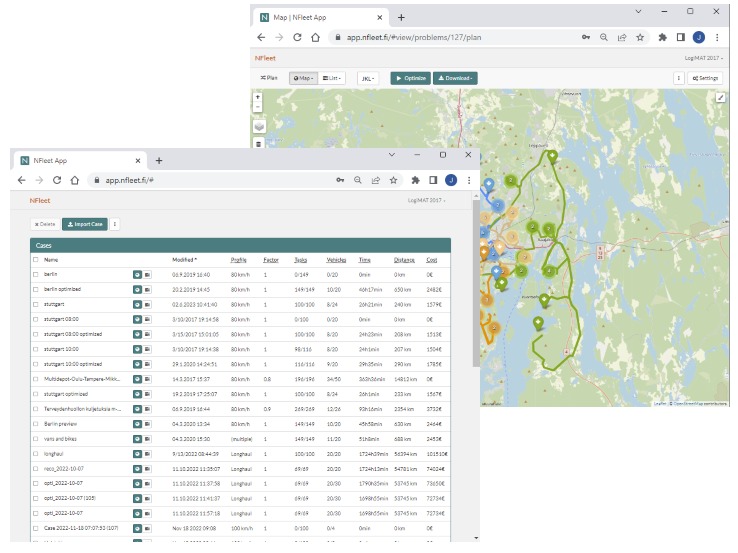Open a new tab in Map window

(401, 17)
